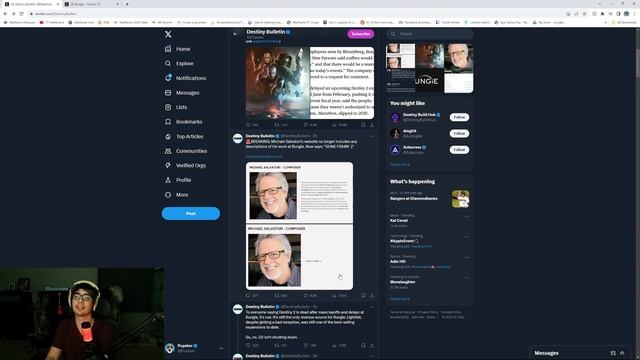Open Explore from the sidebar
Image resolution: width=640 pixels, height=360 pixels.
tap(180, 64)
